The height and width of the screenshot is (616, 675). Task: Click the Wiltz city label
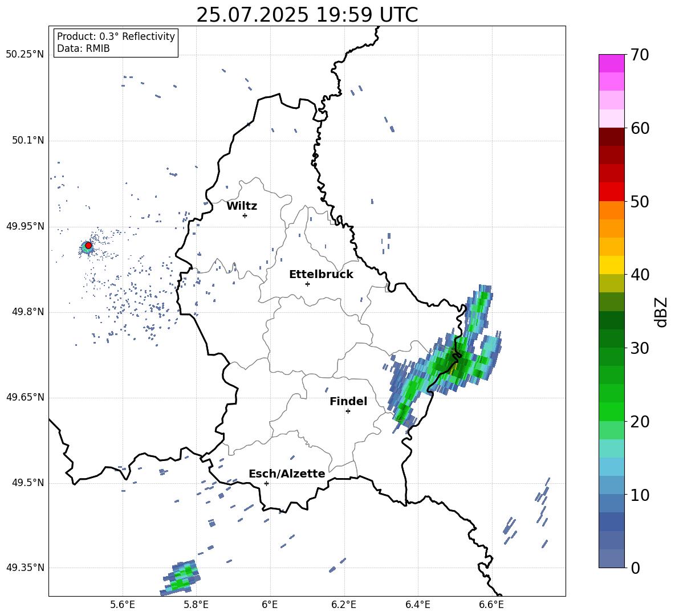(x=242, y=206)
